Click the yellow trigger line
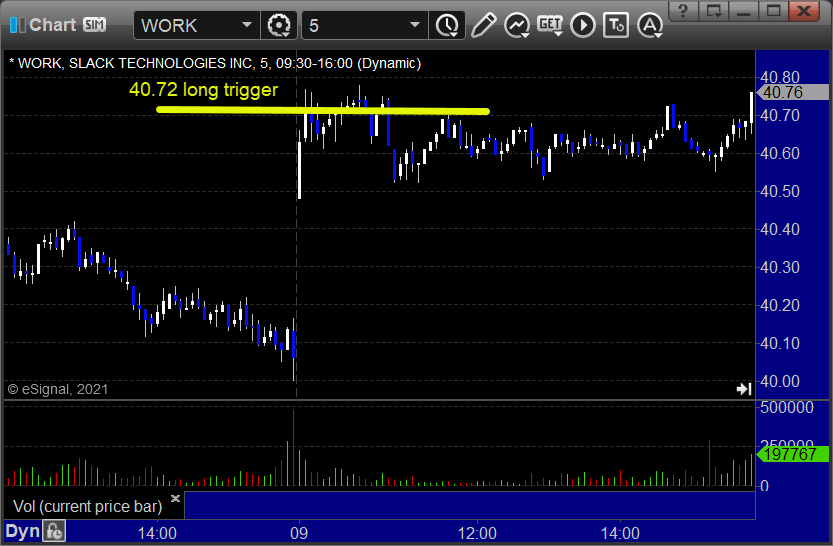 coord(323,110)
